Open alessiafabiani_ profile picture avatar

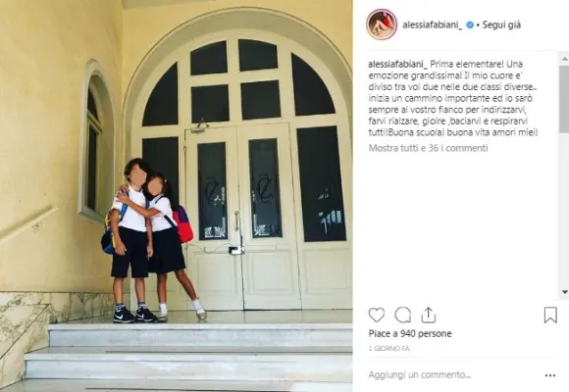coord(382,24)
